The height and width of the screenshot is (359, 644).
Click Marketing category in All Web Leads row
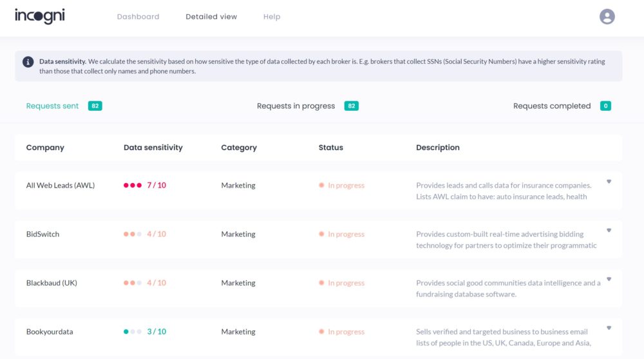238,186
